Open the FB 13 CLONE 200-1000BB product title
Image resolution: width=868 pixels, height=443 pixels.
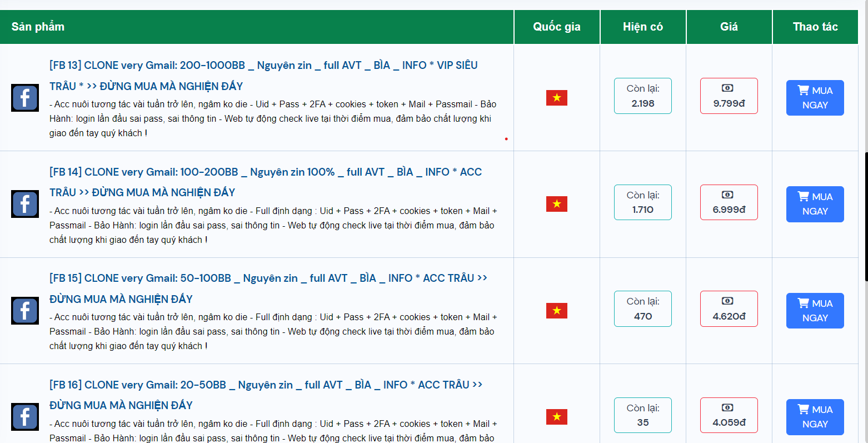tap(263, 76)
